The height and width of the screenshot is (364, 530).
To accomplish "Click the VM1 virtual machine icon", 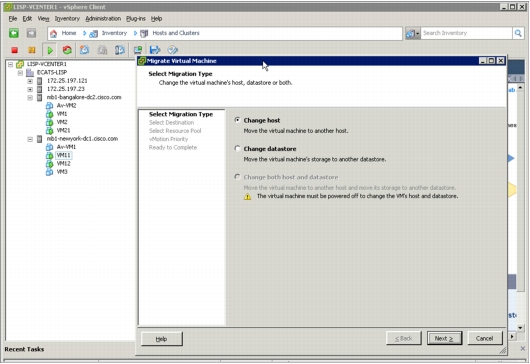I will (x=49, y=114).
